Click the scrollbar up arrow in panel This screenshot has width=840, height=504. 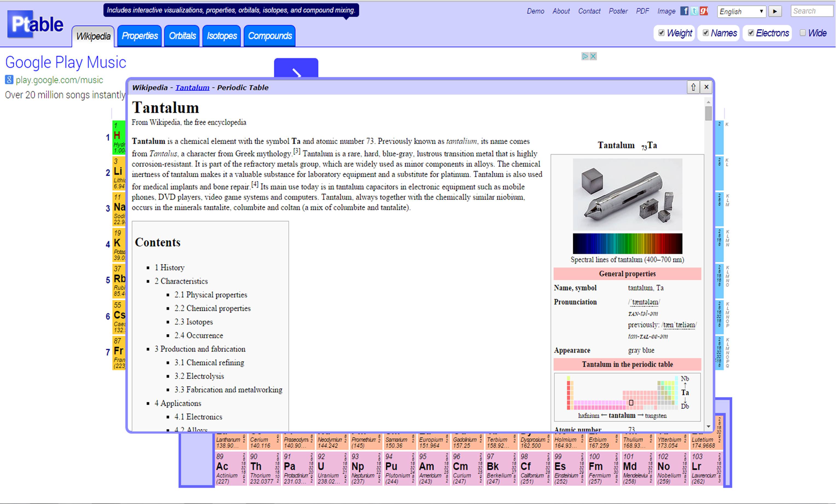(708, 102)
